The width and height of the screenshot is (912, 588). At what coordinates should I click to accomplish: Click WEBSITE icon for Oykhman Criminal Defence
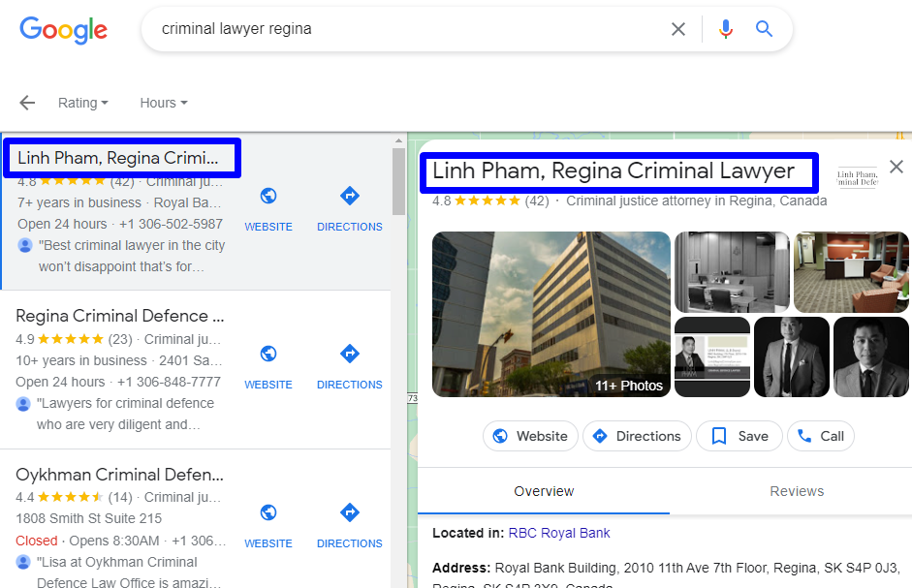[267, 512]
